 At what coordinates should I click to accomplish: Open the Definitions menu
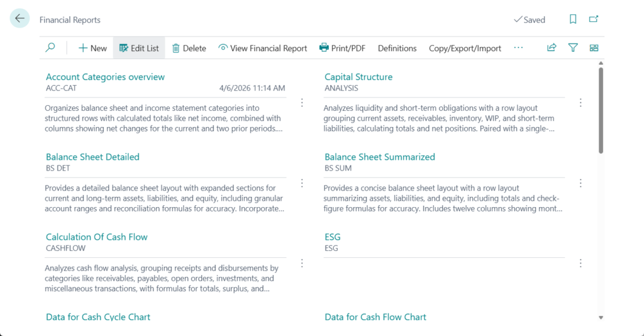(x=397, y=48)
